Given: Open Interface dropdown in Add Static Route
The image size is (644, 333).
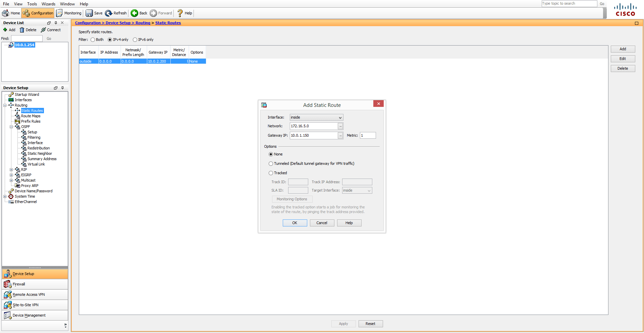Looking at the screenshot, I should tap(316, 117).
